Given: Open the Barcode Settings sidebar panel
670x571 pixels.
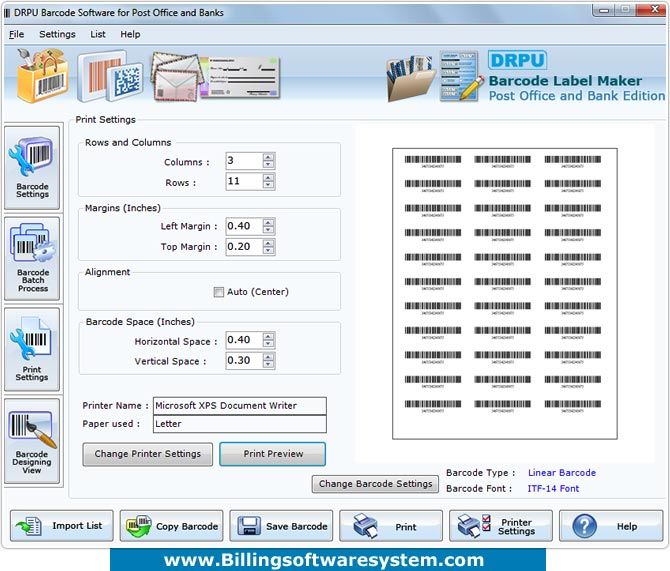Looking at the screenshot, I should click(32, 168).
